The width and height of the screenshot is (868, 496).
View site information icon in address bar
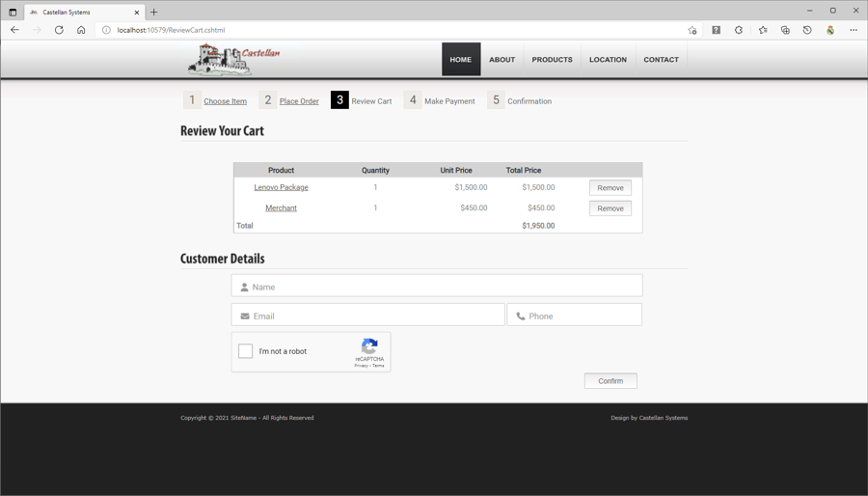click(106, 30)
